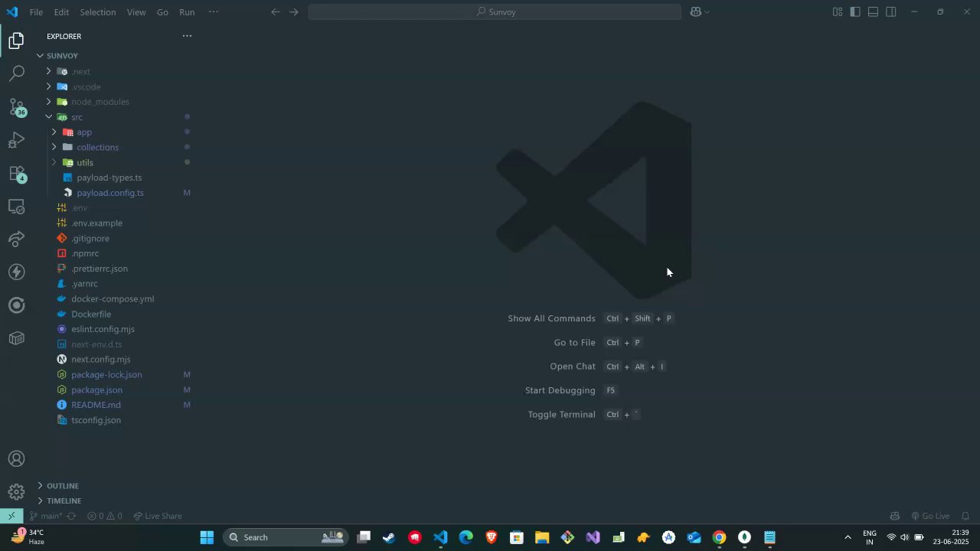Open the Selection menu
Viewport: 980px width, 551px height.
(98, 12)
